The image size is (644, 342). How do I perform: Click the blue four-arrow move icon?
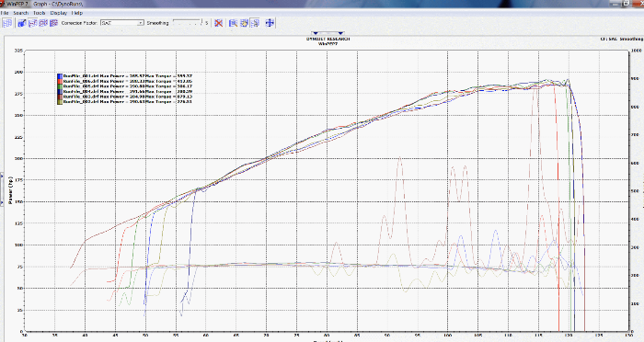point(270,23)
